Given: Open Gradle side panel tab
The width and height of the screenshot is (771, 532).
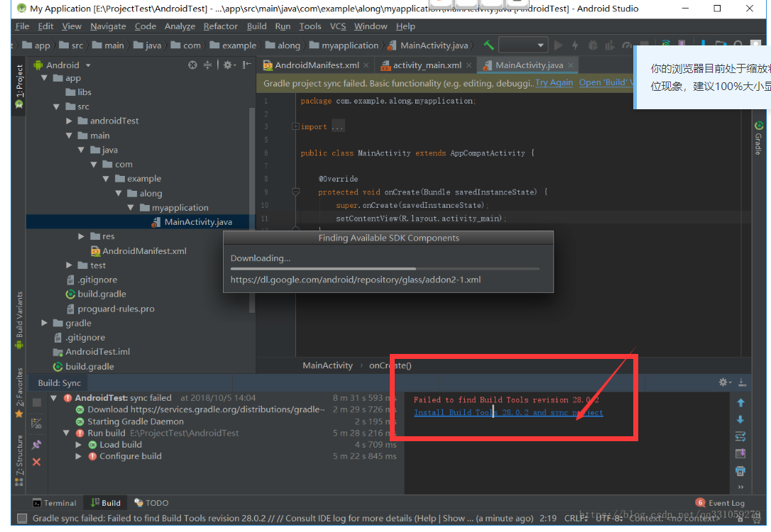Looking at the screenshot, I should pyautogui.click(x=759, y=138).
